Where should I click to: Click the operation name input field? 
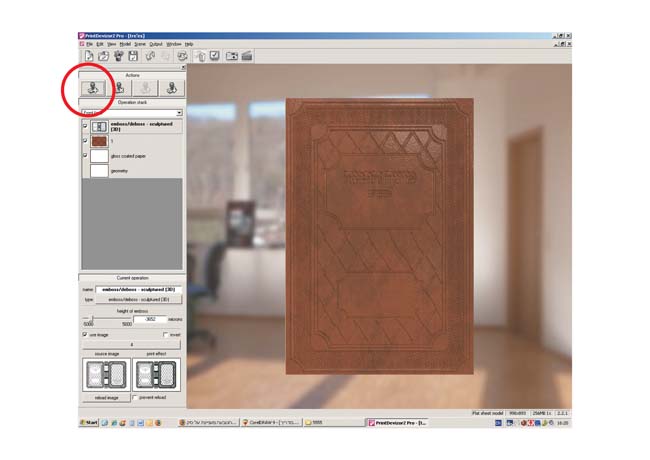[x=138, y=289]
